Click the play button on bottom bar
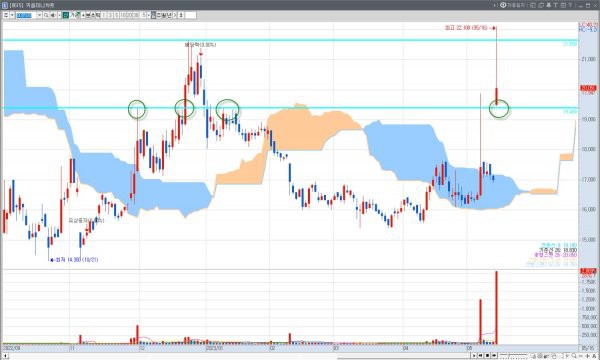600x360 pixels. point(474,355)
